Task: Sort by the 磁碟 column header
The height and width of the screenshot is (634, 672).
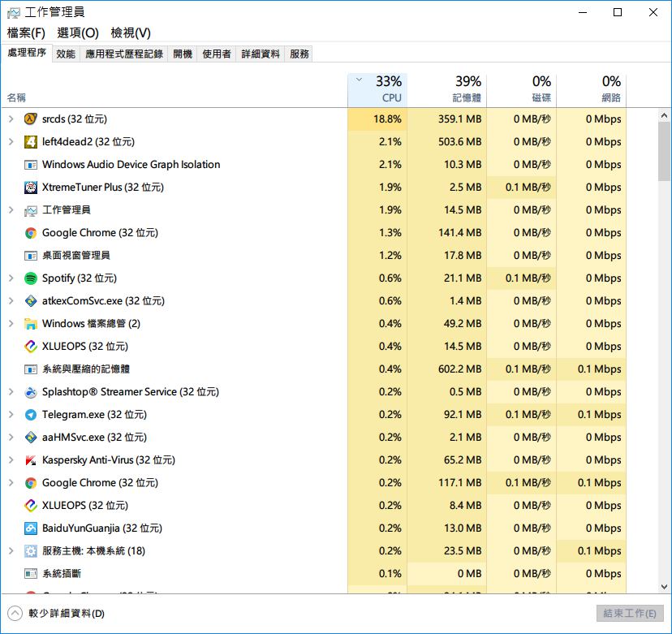Action: (521, 89)
